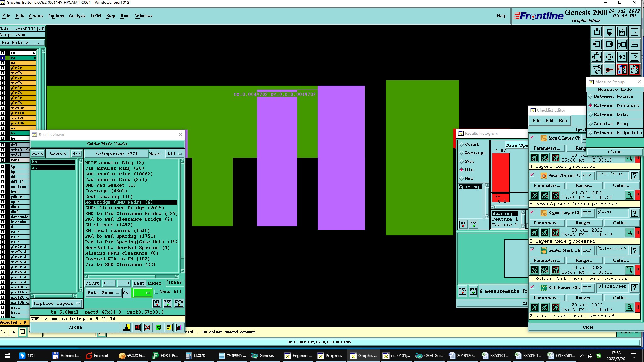Open the histogram chart icon in Results viewer
The image size is (644, 362).
tap(180, 327)
